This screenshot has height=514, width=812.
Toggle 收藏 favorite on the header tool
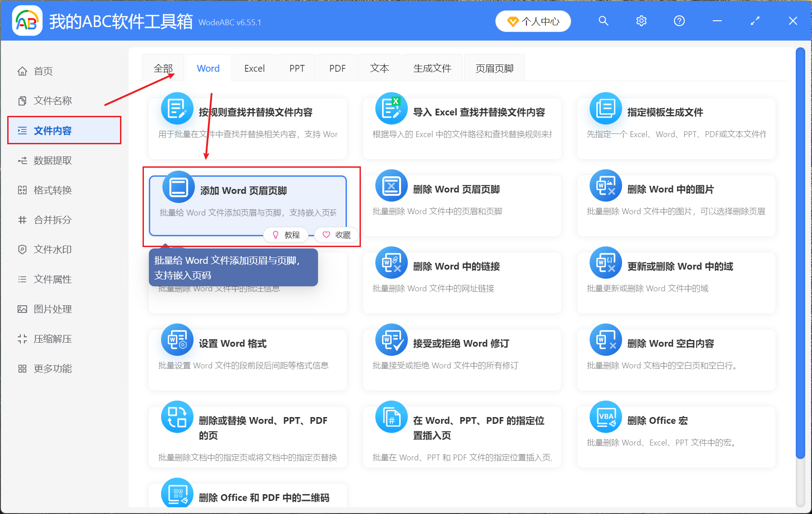pos(336,234)
